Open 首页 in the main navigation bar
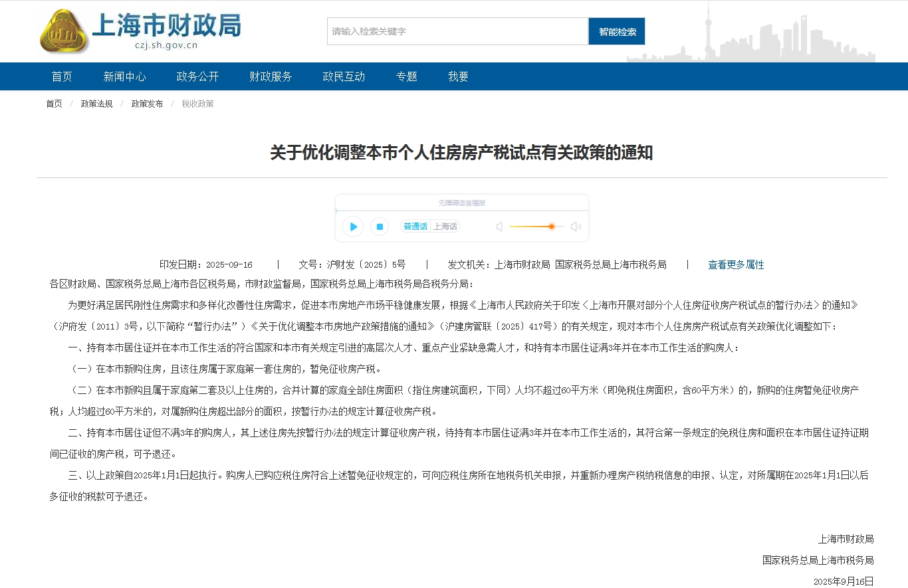Viewport: 908px width, 588px height. coord(62,76)
